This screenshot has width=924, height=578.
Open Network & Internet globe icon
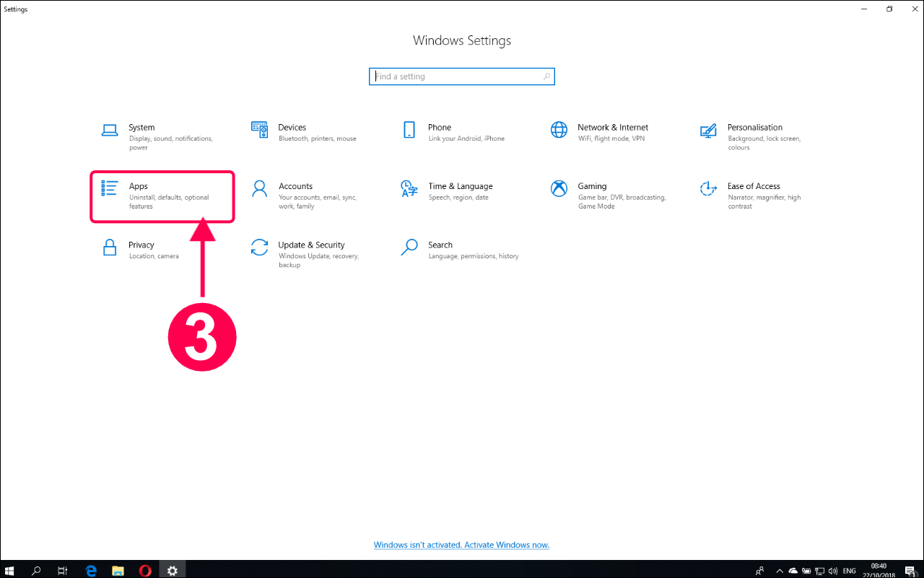(x=559, y=130)
